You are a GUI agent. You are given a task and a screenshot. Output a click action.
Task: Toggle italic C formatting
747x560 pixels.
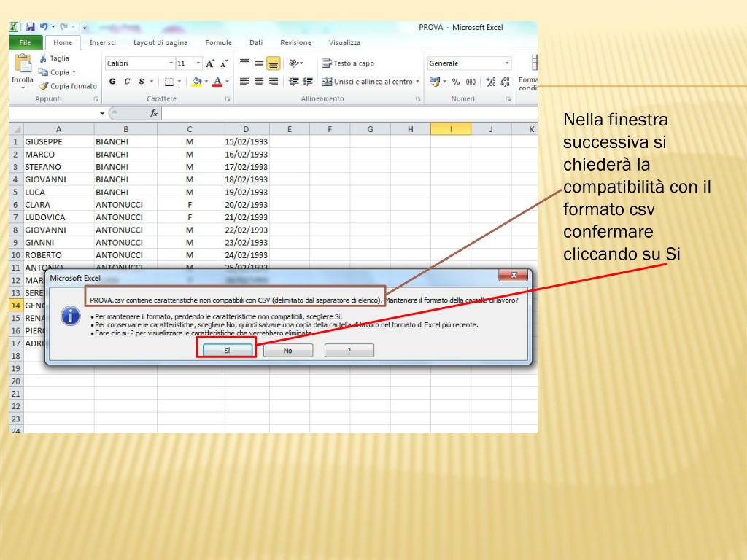127,82
